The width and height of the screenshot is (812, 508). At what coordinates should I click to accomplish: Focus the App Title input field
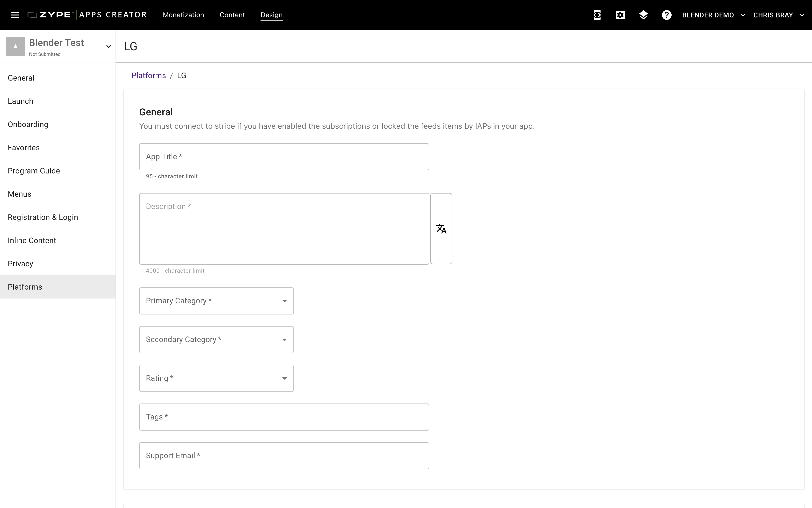(284, 157)
